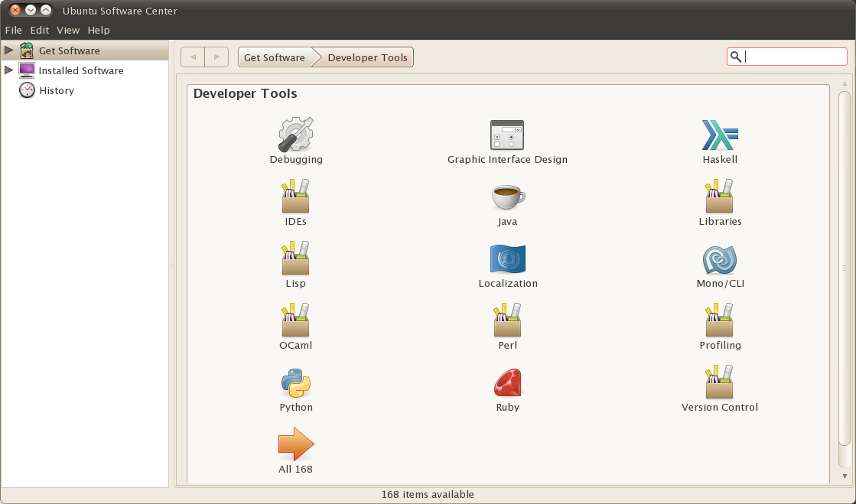Select the History sidebar label

57,91
